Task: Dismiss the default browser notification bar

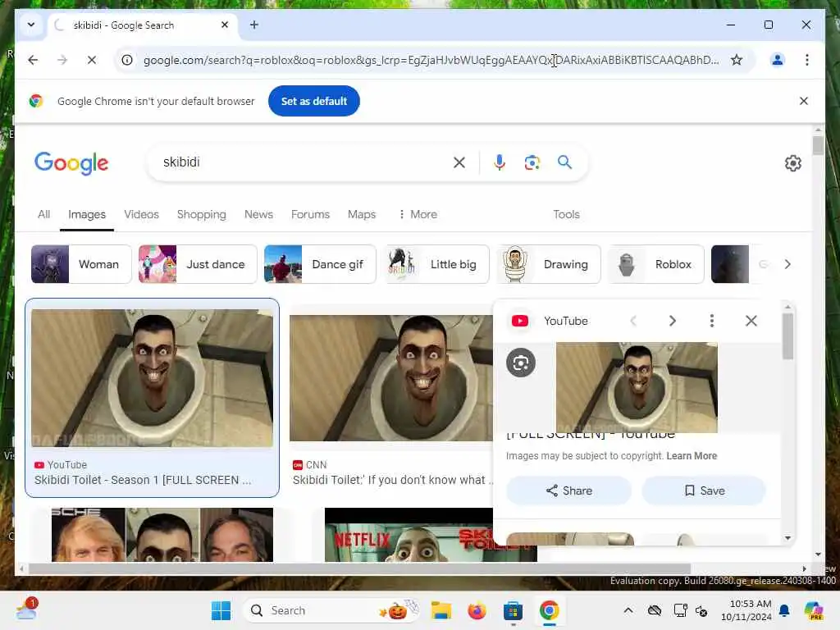Action: [804, 101]
